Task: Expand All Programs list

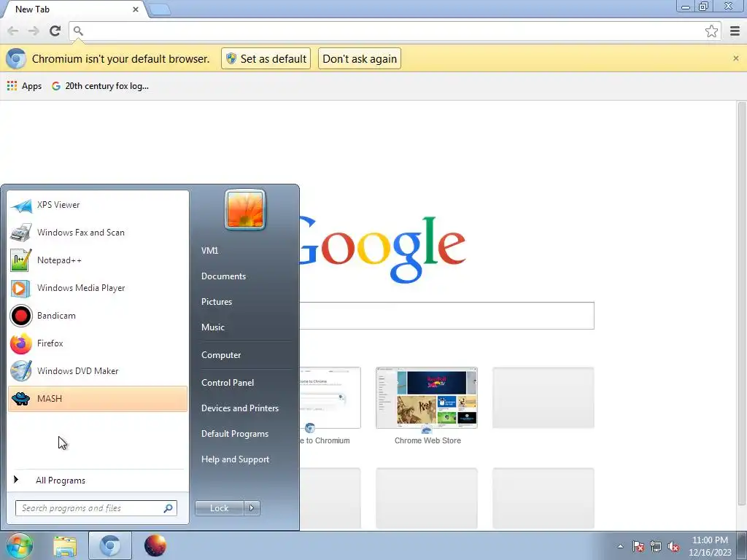Action: [98, 481]
